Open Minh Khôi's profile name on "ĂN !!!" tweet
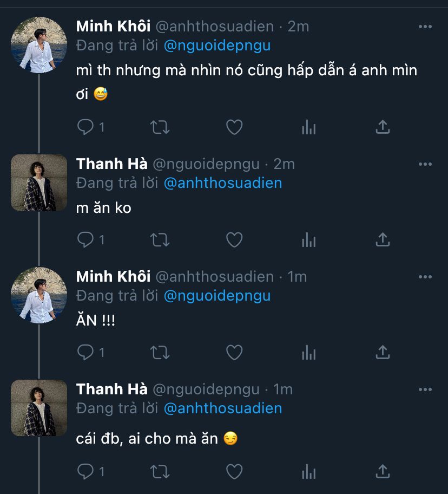448x494 pixels. (113, 276)
